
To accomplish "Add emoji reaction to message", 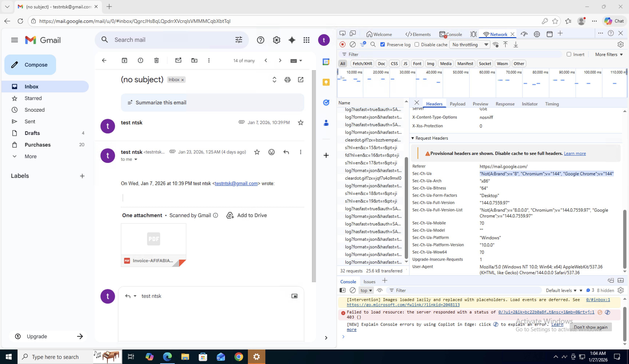I will pos(271,152).
